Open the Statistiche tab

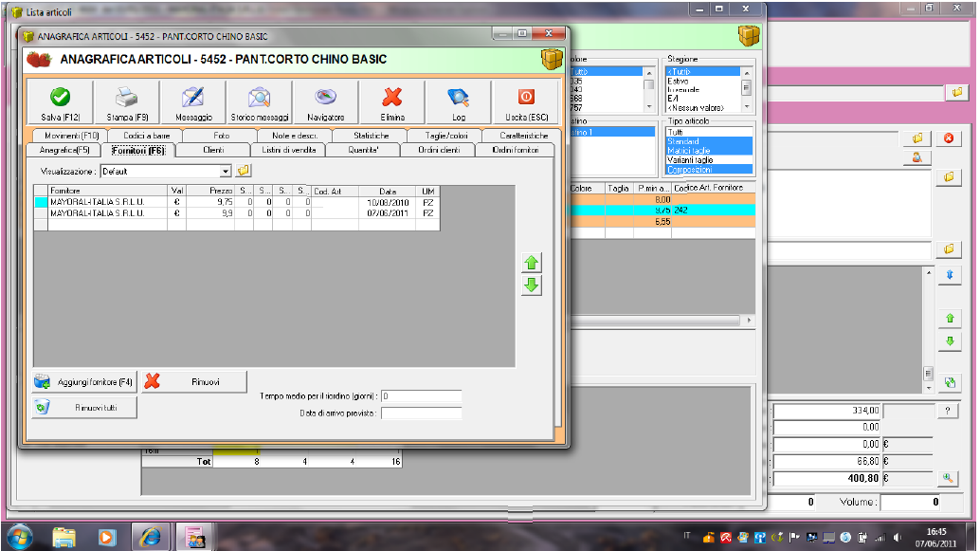pos(371,135)
